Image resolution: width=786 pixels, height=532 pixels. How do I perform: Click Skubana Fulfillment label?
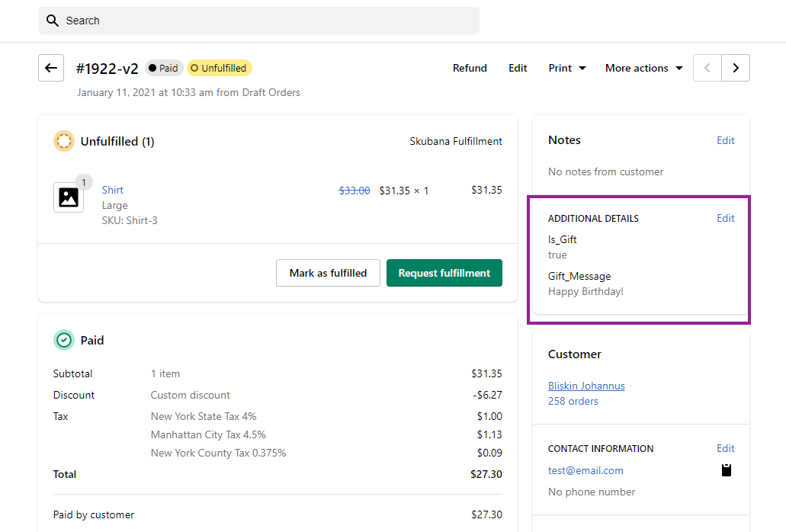pos(456,141)
